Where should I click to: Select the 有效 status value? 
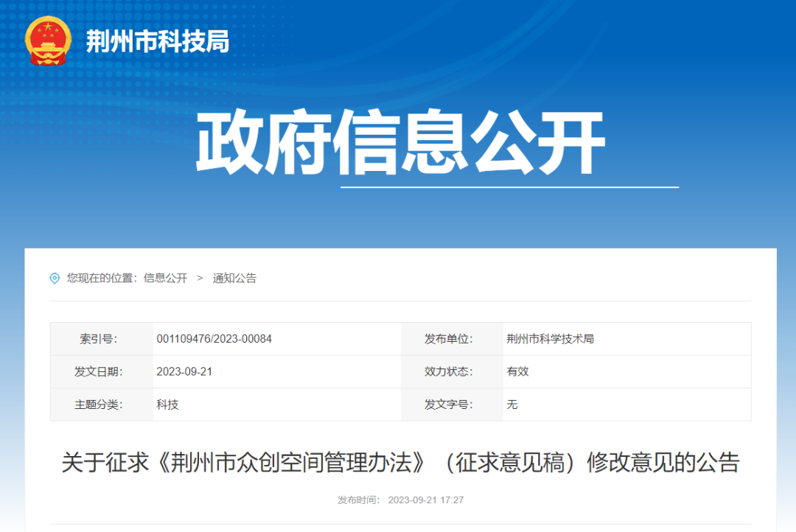pos(519,371)
